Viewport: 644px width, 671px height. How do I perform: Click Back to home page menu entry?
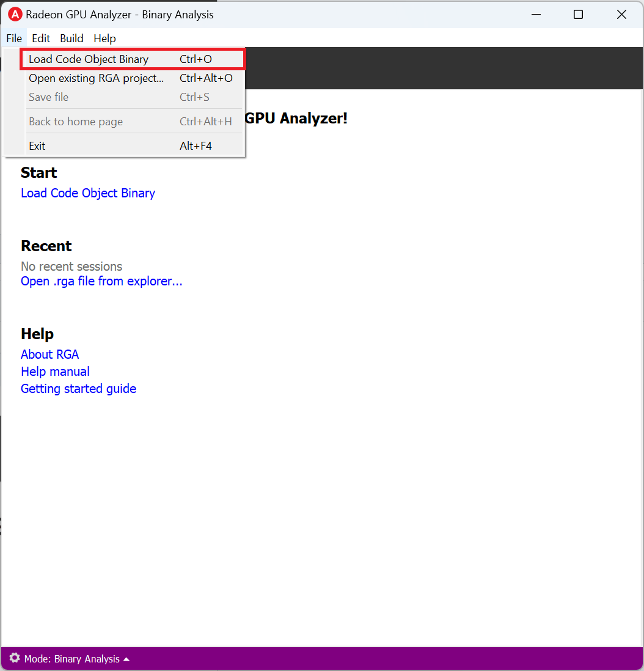(x=76, y=122)
